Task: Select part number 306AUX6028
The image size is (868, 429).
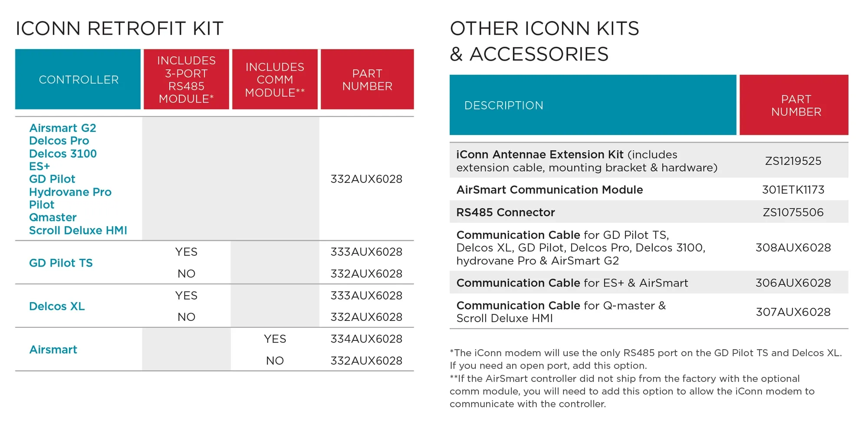Action: [793, 283]
